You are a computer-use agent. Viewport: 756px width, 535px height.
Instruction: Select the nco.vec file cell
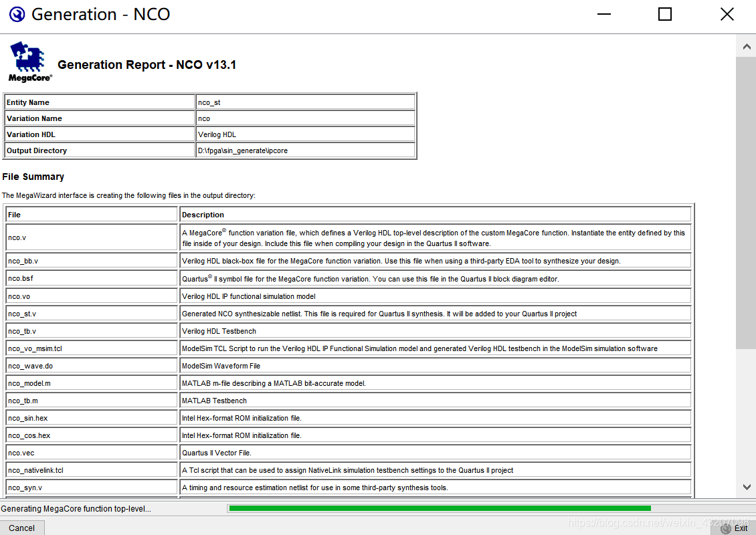(92, 452)
